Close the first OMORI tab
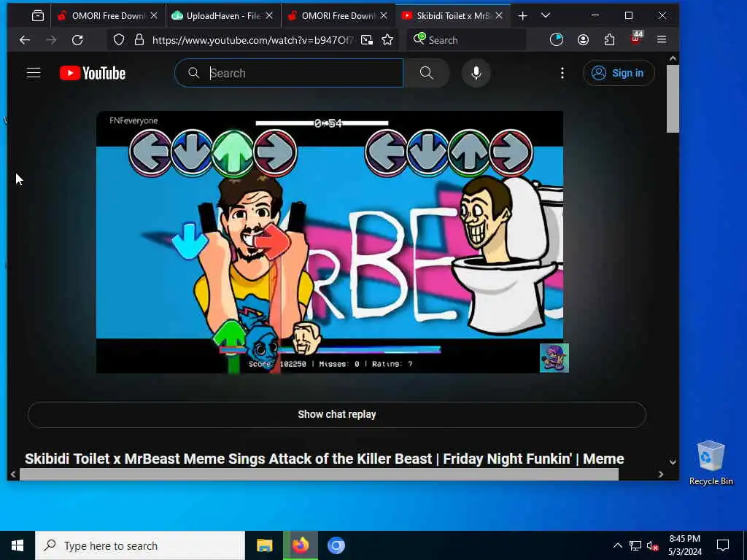 154,16
